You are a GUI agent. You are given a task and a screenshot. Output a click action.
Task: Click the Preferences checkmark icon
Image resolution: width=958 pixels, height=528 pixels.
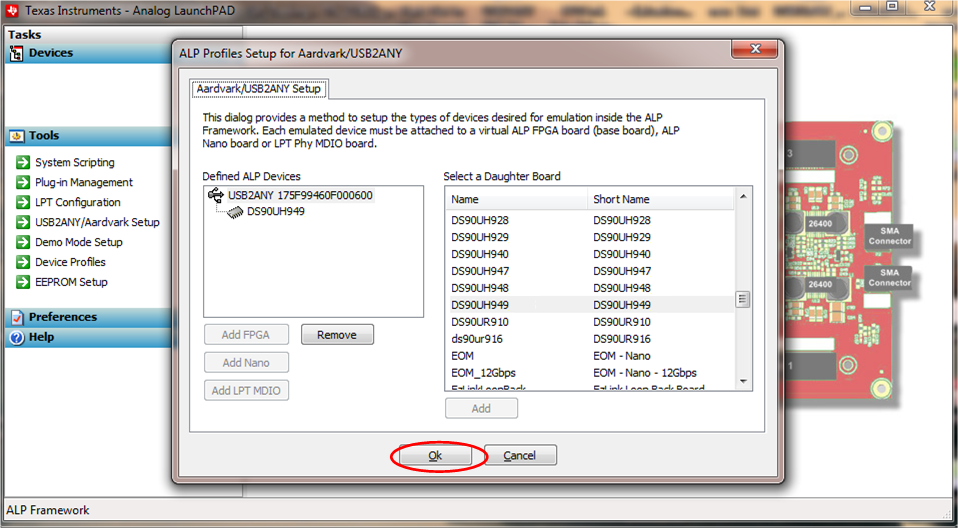click(x=16, y=317)
